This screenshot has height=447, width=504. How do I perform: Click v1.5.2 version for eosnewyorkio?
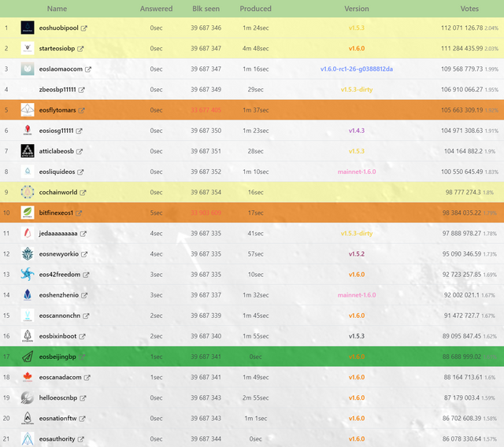click(357, 254)
